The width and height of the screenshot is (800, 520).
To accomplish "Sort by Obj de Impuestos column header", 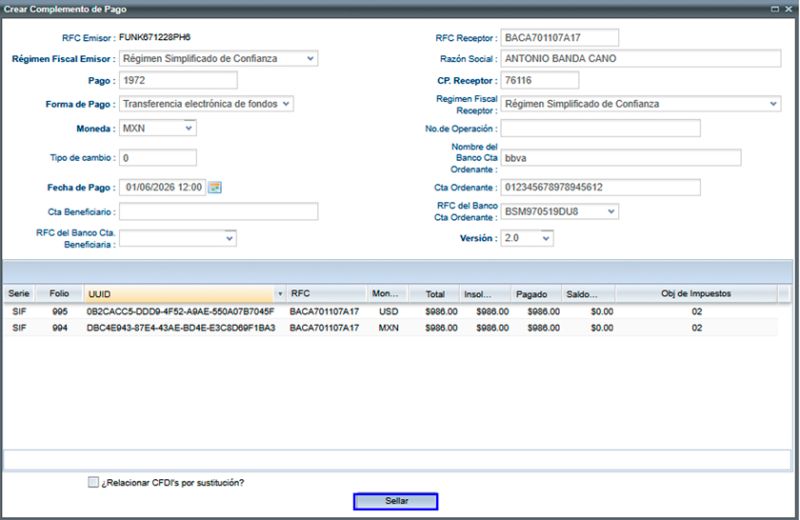I will pos(696,293).
